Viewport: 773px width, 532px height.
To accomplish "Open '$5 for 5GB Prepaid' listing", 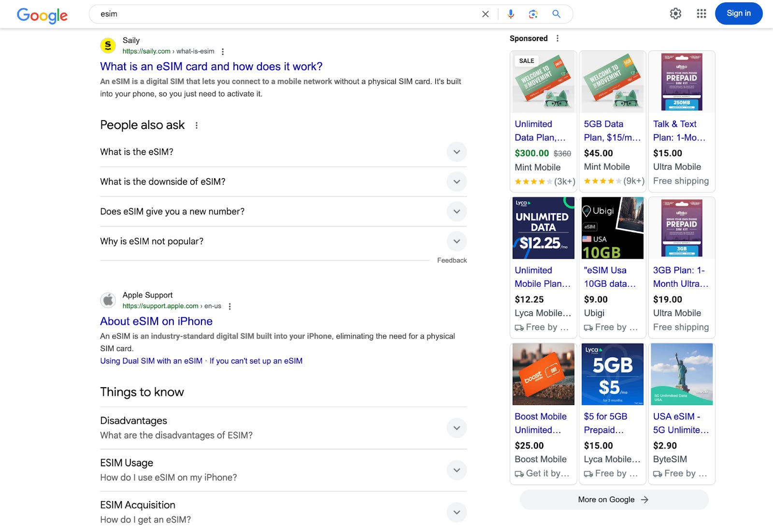I will [605, 423].
